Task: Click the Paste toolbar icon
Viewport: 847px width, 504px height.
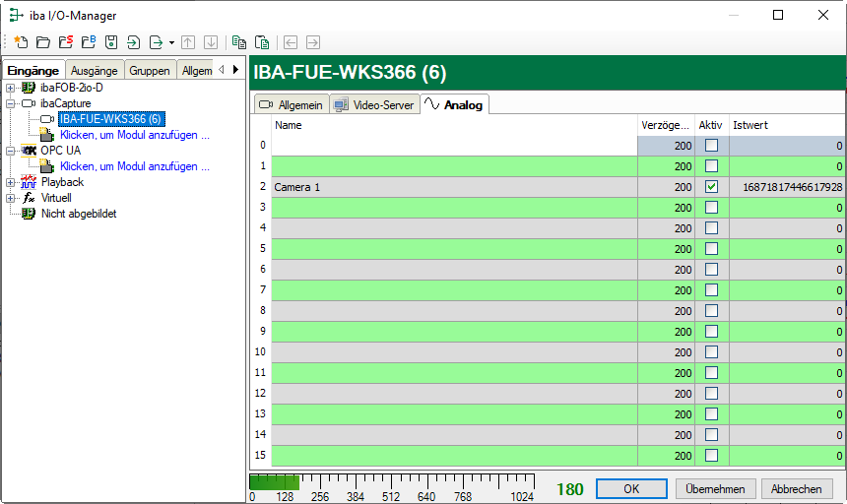Action: click(x=262, y=42)
